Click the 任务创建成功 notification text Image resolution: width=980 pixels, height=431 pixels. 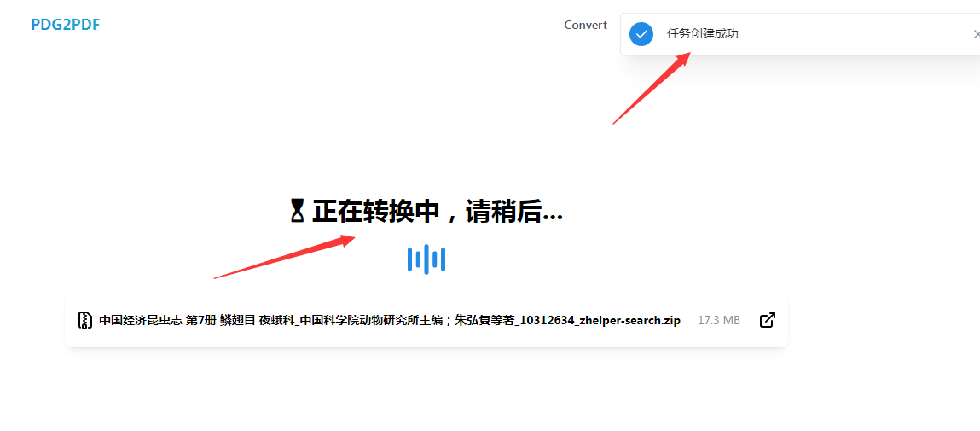[x=702, y=34]
